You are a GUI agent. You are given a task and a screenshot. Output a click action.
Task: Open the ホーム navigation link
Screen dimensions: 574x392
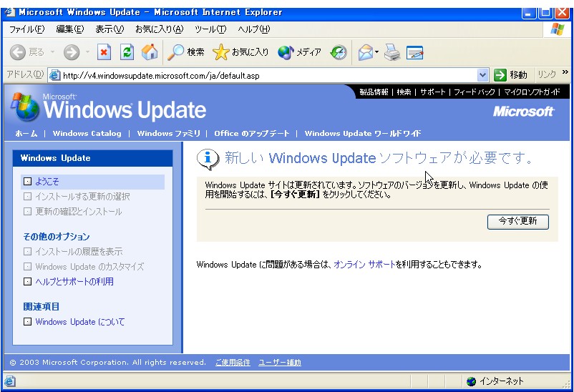point(26,134)
